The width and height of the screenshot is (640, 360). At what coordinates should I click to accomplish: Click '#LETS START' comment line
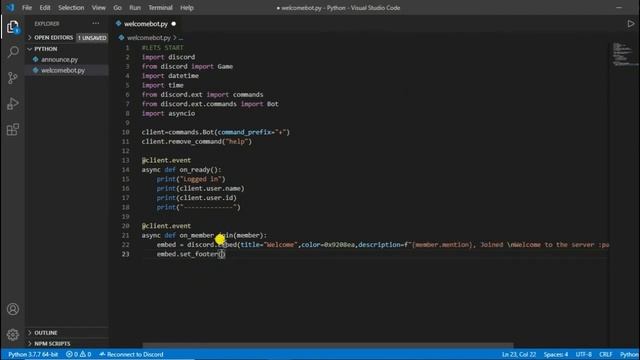[162, 48]
